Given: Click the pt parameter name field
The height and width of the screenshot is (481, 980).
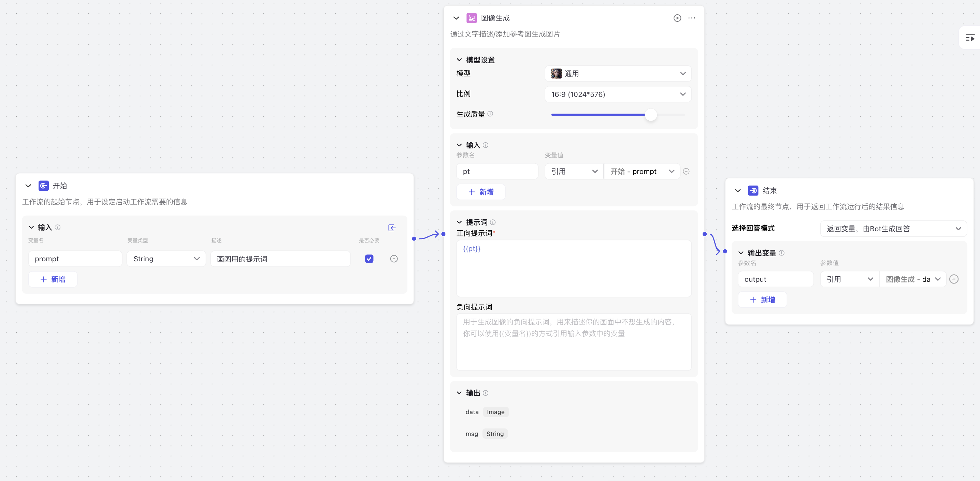Looking at the screenshot, I should (x=497, y=172).
